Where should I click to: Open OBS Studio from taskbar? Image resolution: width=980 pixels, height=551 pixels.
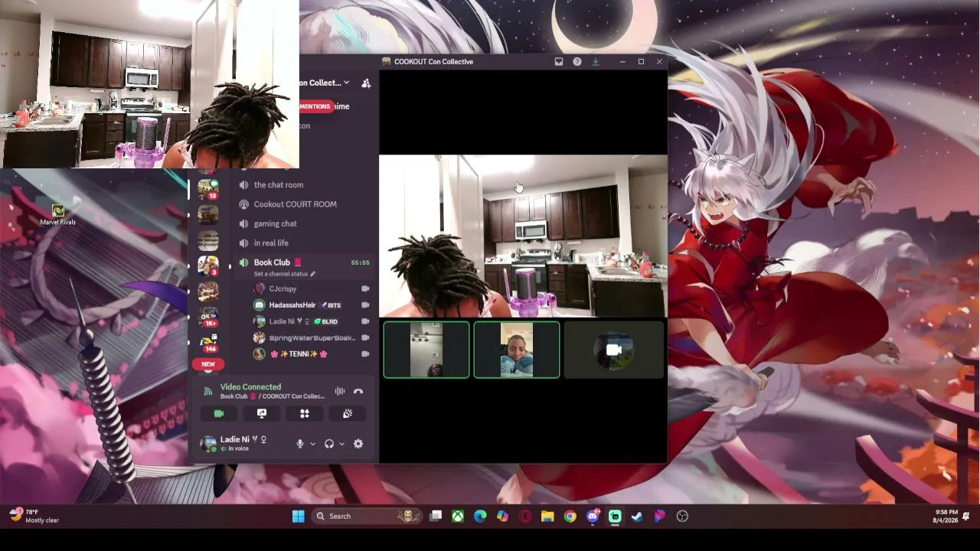682,517
